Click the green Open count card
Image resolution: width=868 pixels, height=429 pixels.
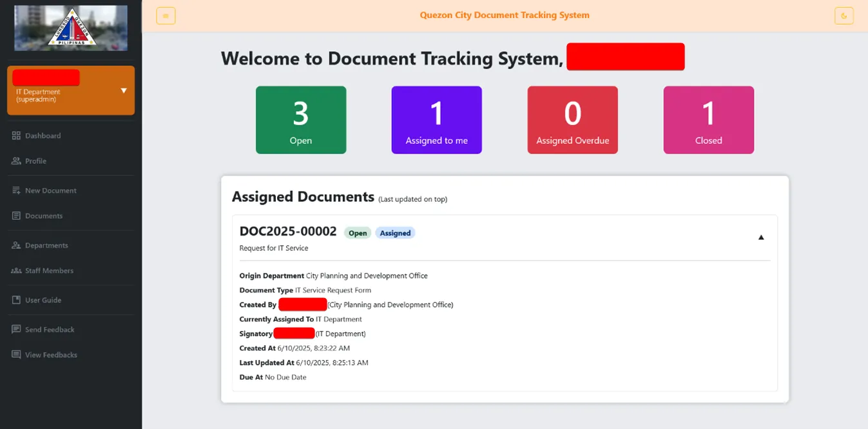point(301,120)
